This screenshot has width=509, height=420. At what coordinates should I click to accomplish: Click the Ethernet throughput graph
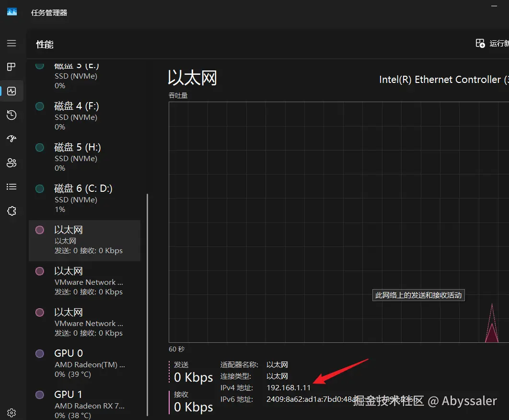point(338,222)
